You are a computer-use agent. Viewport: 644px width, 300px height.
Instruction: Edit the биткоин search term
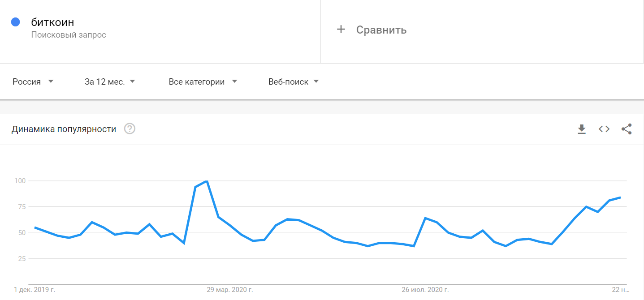tap(52, 22)
